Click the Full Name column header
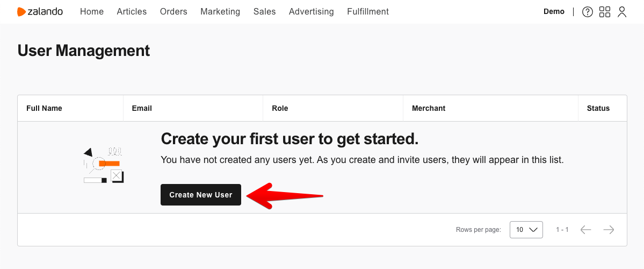Screen dimensions: 644x269 (x=44, y=108)
